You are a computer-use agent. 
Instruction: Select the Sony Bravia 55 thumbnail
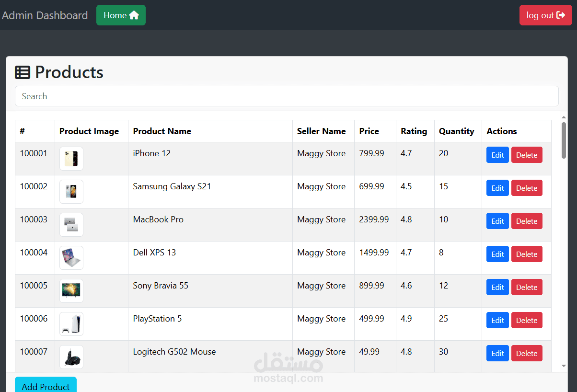click(71, 291)
